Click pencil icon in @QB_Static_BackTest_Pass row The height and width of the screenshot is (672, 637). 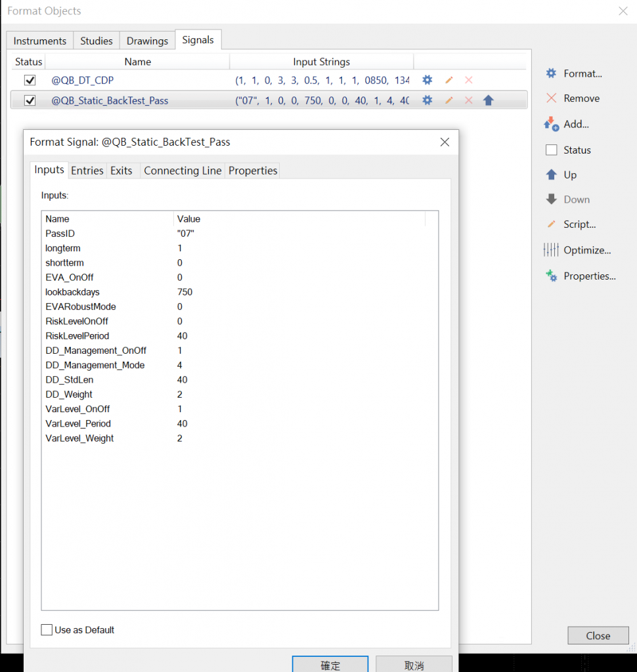(x=449, y=100)
